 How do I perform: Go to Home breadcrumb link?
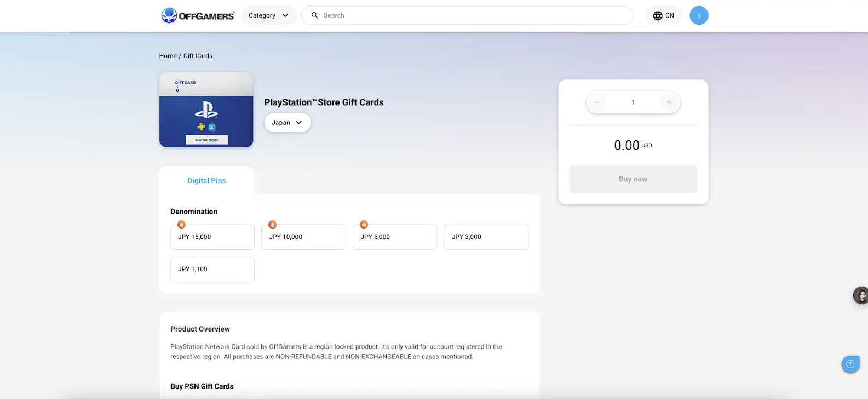(x=168, y=56)
